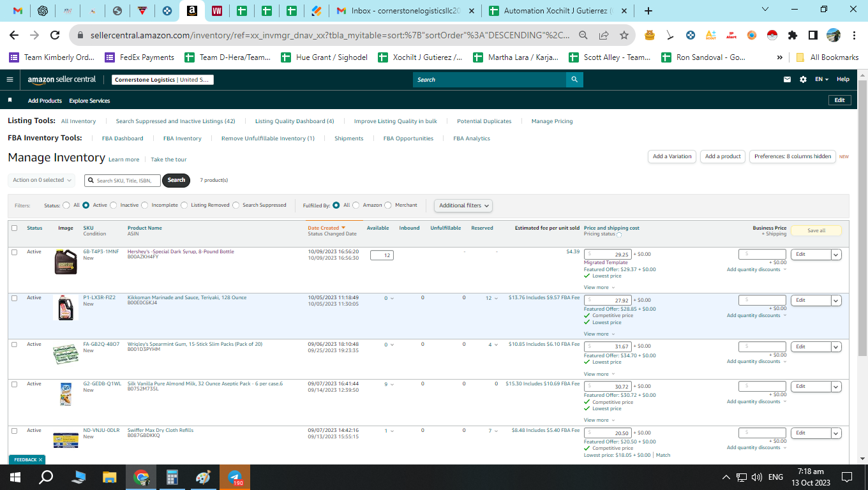This screenshot has width=868, height=490.
Task: Open the Windows notification center icon
Action: (847, 477)
